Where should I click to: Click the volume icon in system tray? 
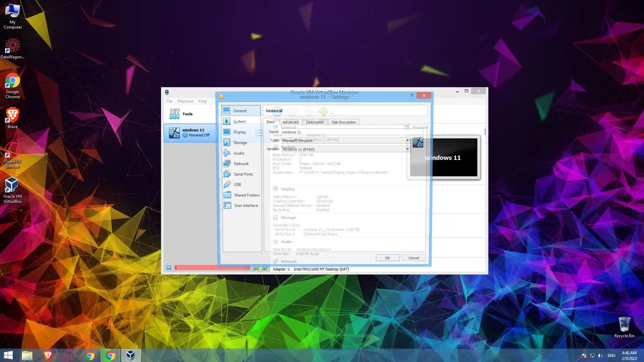pyautogui.click(x=600, y=355)
